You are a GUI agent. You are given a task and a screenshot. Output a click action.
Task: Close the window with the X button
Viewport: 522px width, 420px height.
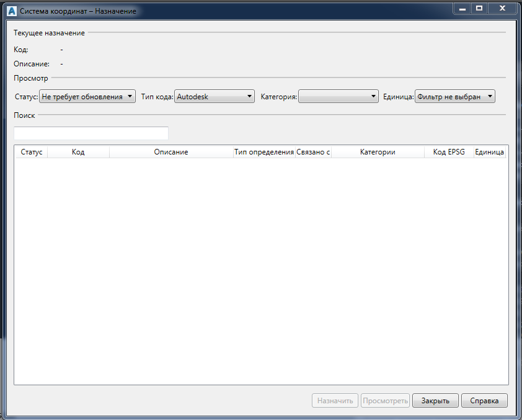tap(502, 9)
